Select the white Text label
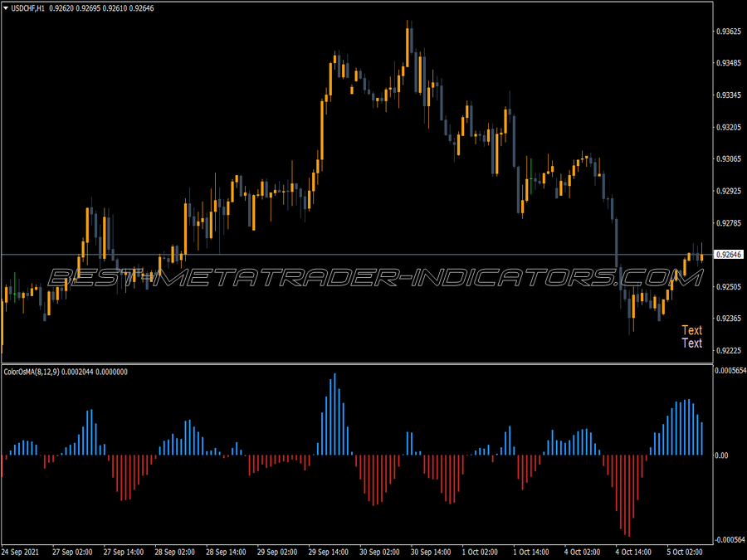Screen dimensions: 747x560 tap(691, 343)
